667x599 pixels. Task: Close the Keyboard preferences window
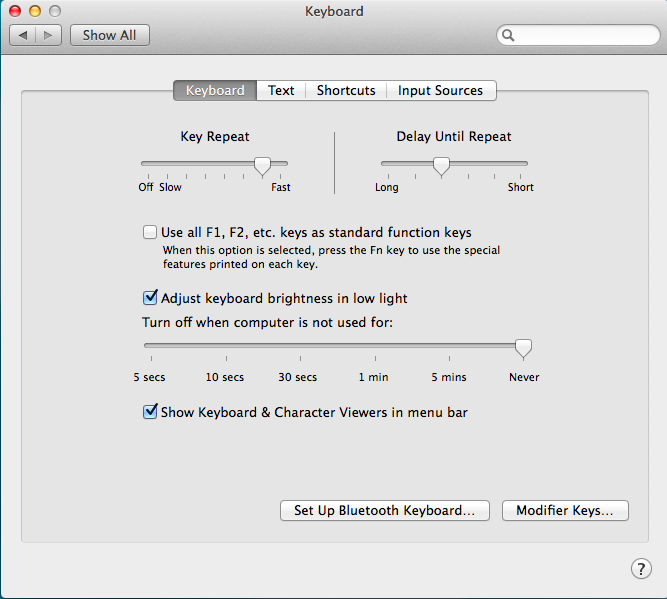(x=15, y=11)
